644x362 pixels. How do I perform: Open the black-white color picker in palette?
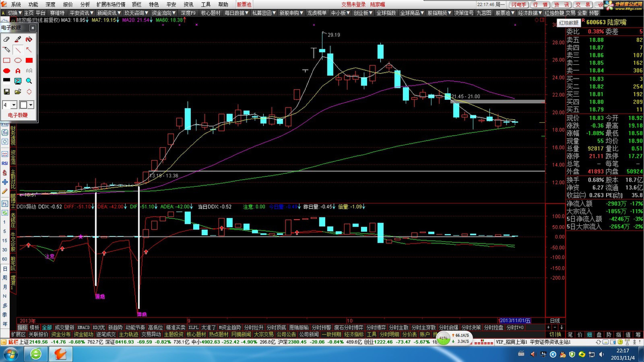[6, 81]
